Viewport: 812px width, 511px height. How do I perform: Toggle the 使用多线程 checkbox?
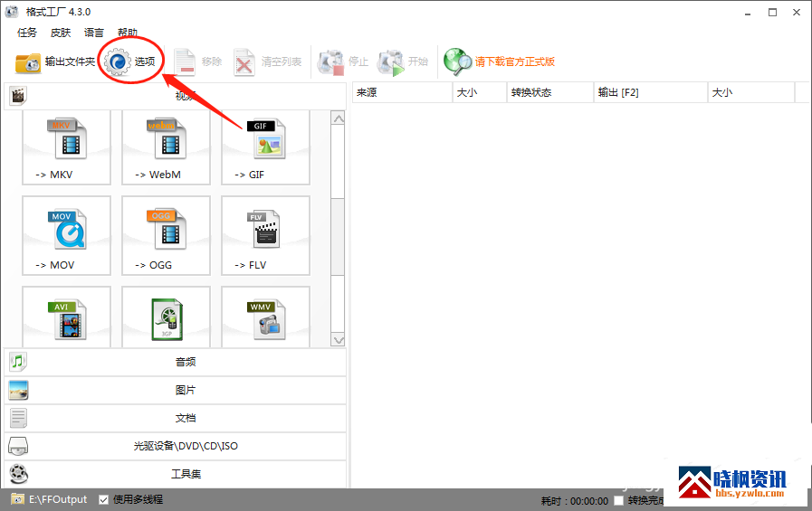pos(103,499)
